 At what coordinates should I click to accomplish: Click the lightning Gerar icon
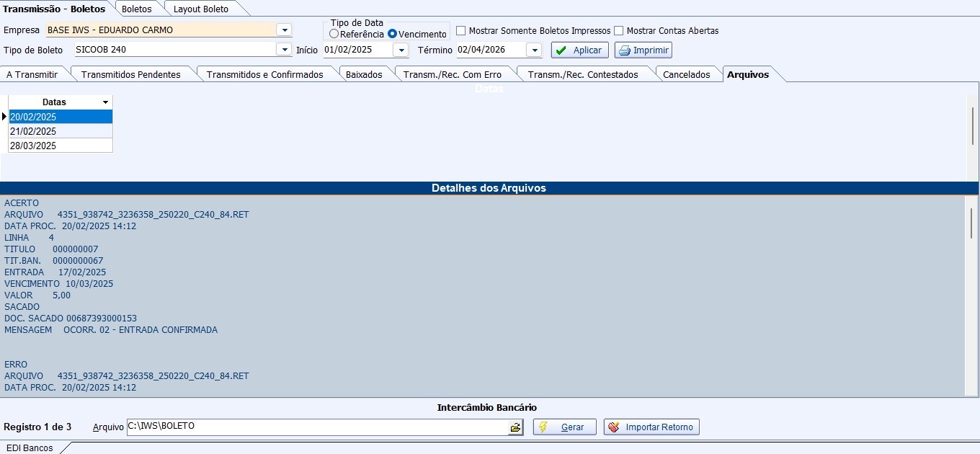544,427
